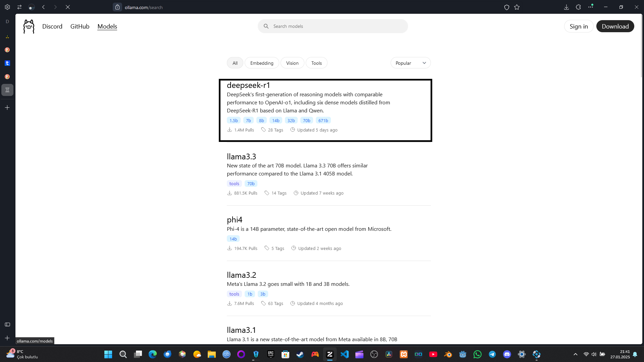Screen dimensions: 644x362
Task: Add a new tab with the plus under the tabs
Action: (x=7, y=107)
